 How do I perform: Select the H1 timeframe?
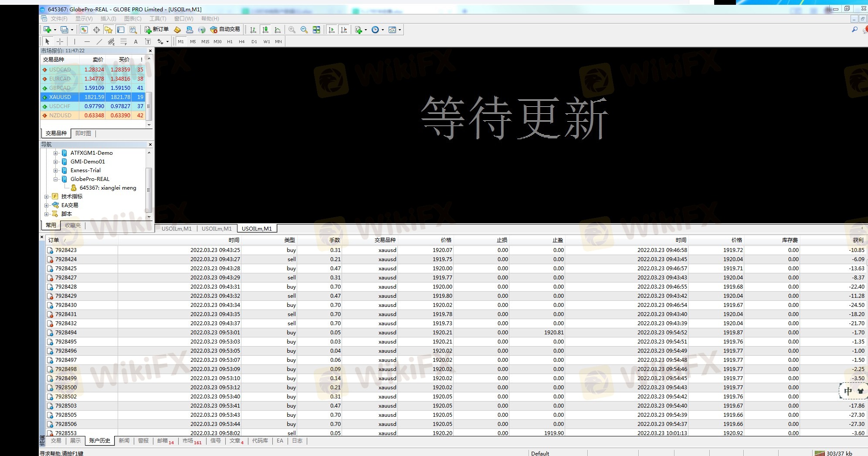click(230, 41)
